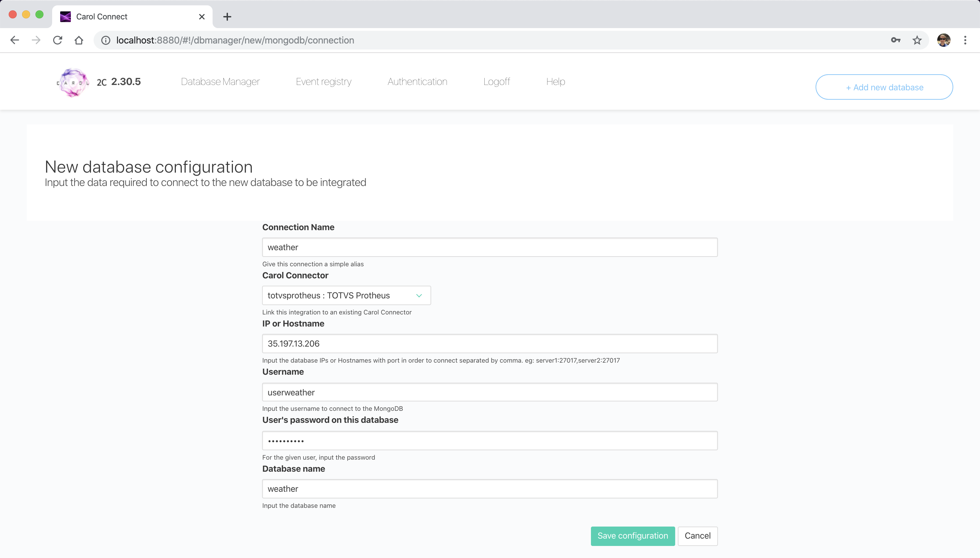Click the browser back arrow
Image resolution: width=980 pixels, height=558 pixels.
(15, 40)
